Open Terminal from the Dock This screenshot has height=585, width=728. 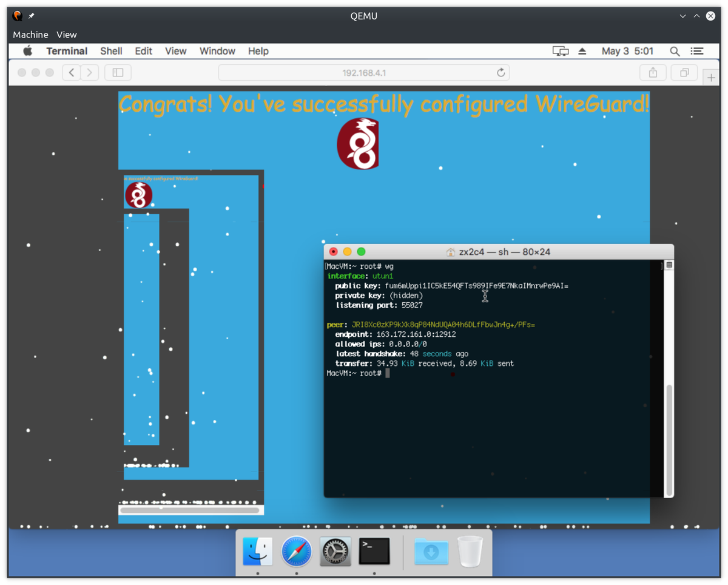(374, 551)
